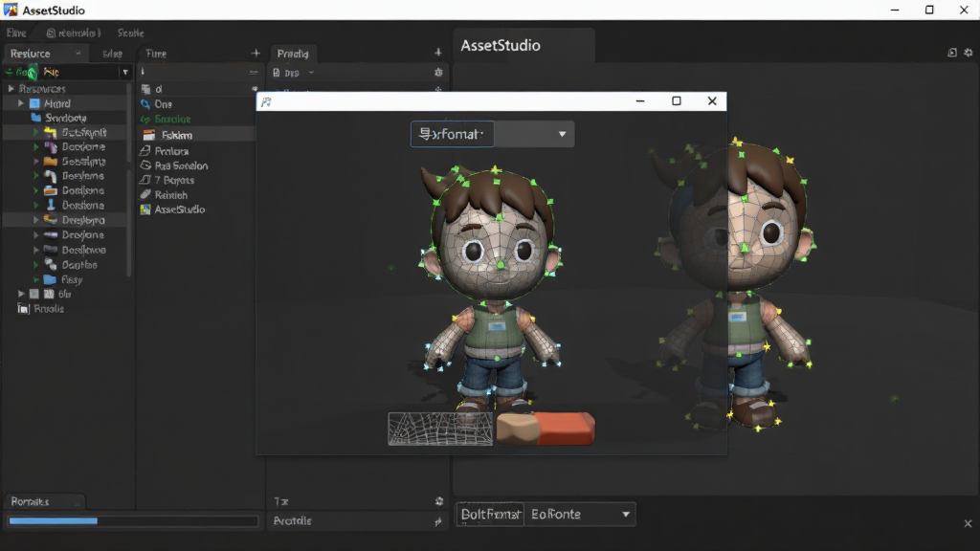Image resolution: width=980 pixels, height=551 pixels.
Task: Close the bottom panel with the X icon
Action: point(968,523)
